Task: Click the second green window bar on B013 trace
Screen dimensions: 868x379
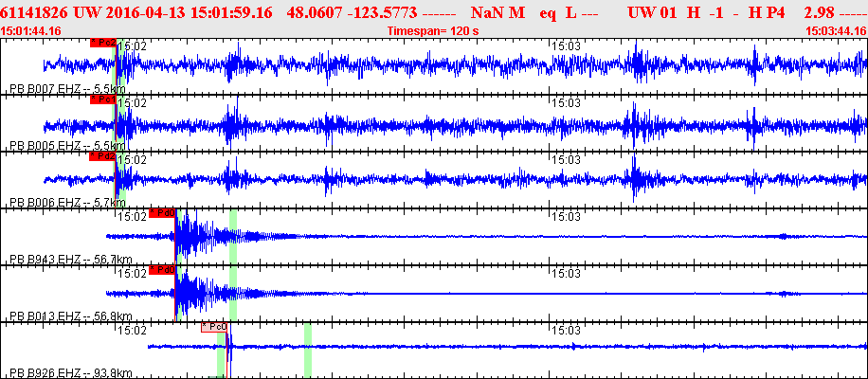Action: pos(233,294)
